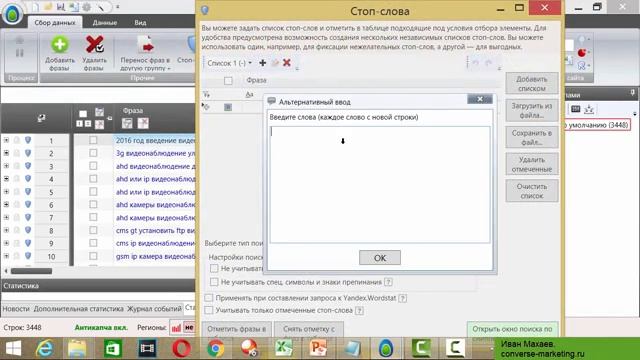Switch to the Вид ribbon tab

pos(140,22)
